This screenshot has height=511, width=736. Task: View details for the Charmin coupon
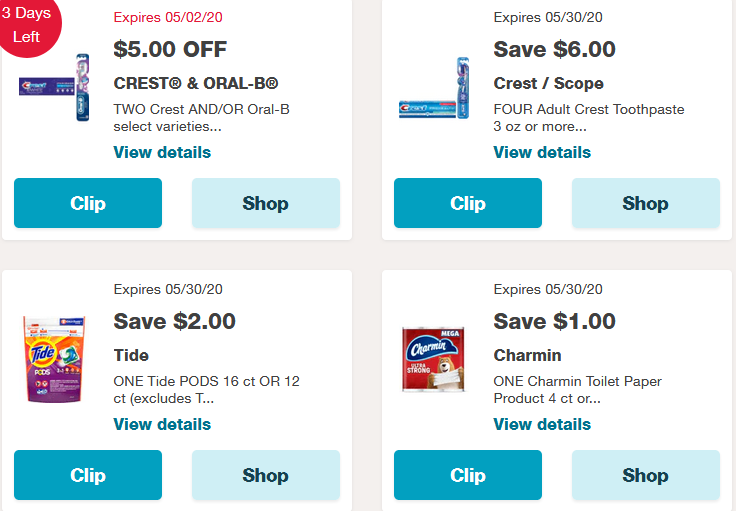542,424
